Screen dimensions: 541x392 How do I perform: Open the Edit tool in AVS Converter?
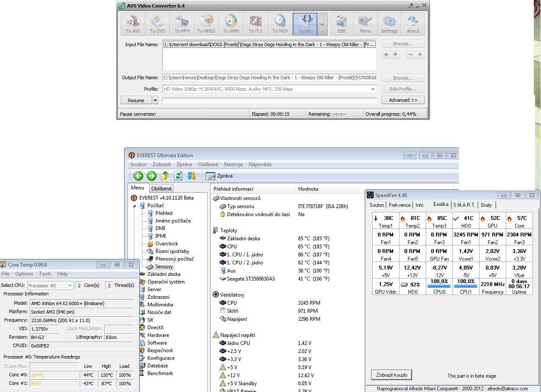[x=341, y=24]
